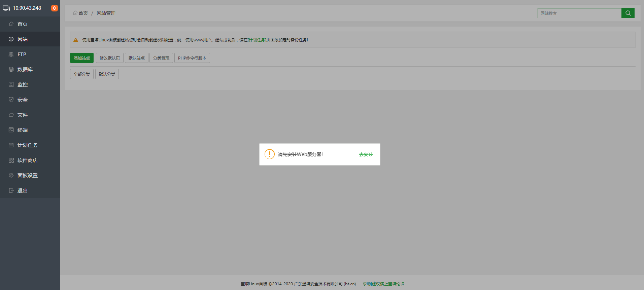The image size is (644, 290).
Task: Click the 网站管理 breadcrumb text
Action: click(106, 13)
